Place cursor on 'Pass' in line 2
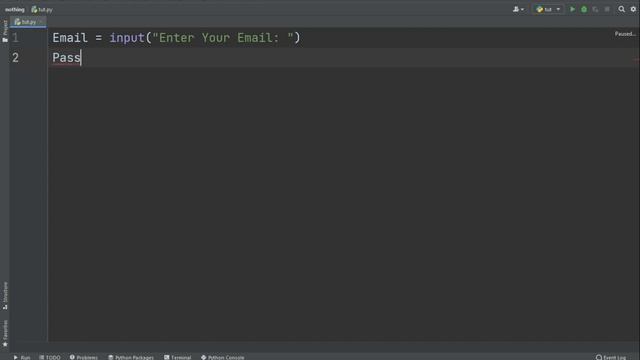The height and width of the screenshot is (360, 640). pos(67,58)
